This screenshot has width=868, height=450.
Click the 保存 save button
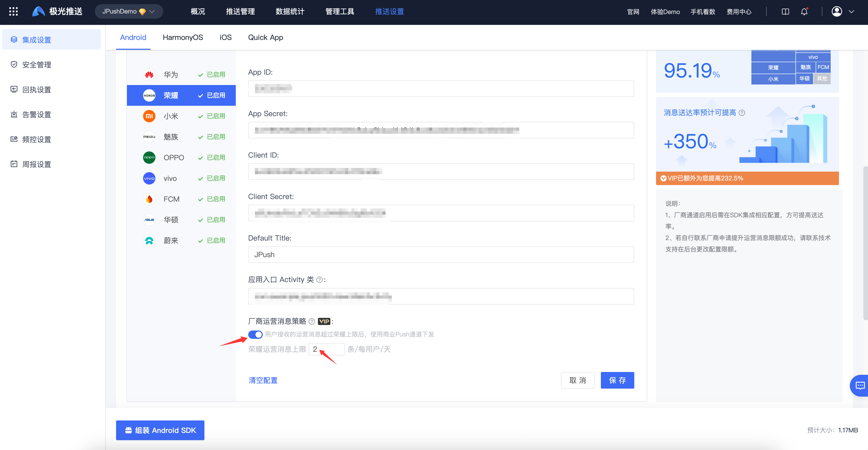(x=617, y=380)
